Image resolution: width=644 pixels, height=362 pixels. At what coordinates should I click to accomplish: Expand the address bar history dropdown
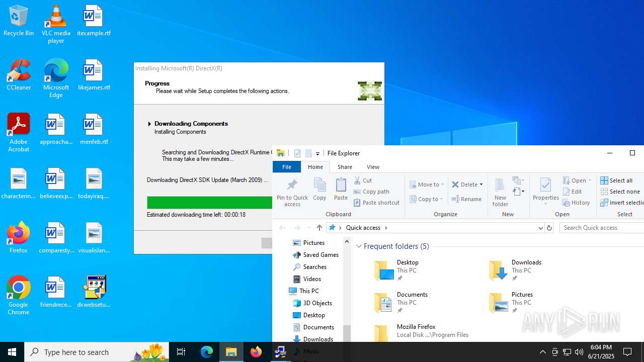click(x=540, y=228)
